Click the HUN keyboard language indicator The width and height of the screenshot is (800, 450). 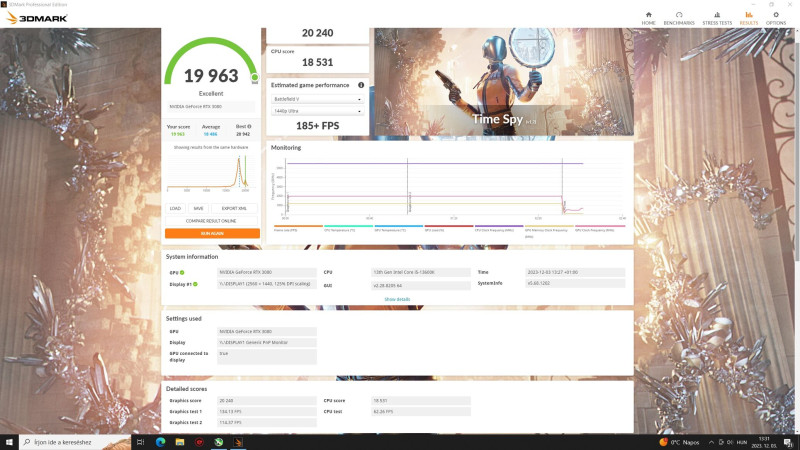click(x=742, y=442)
